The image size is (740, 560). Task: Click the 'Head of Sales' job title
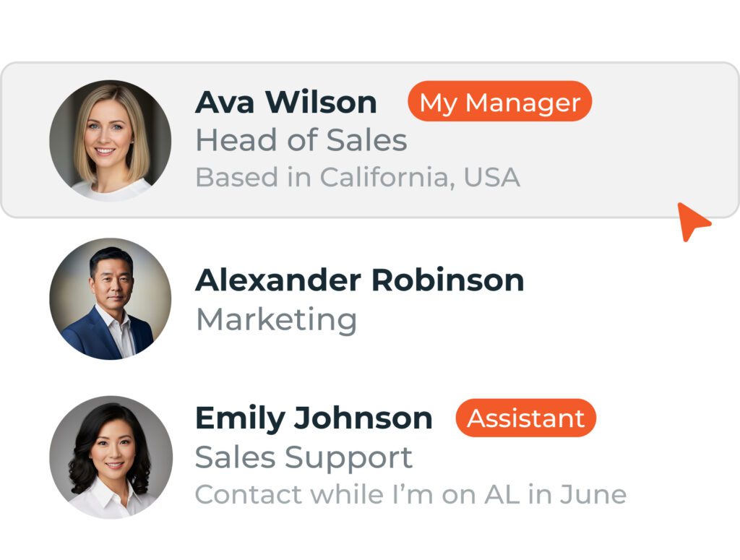point(301,140)
